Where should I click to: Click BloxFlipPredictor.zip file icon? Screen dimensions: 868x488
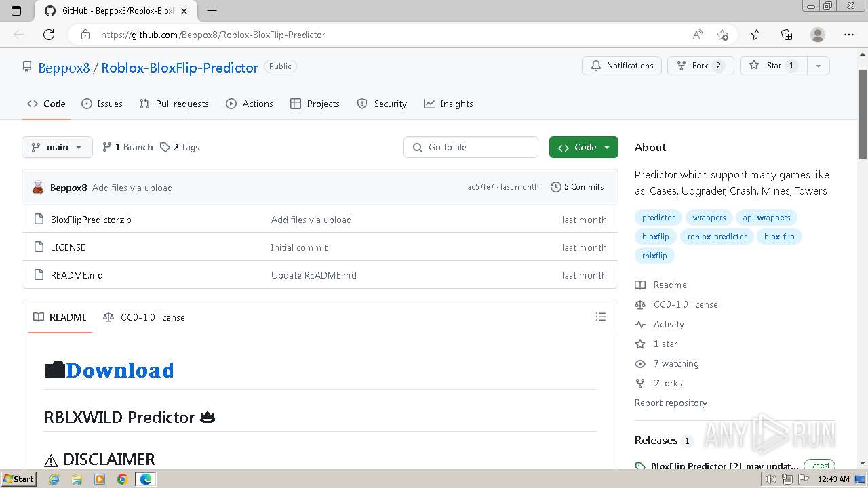click(x=39, y=220)
